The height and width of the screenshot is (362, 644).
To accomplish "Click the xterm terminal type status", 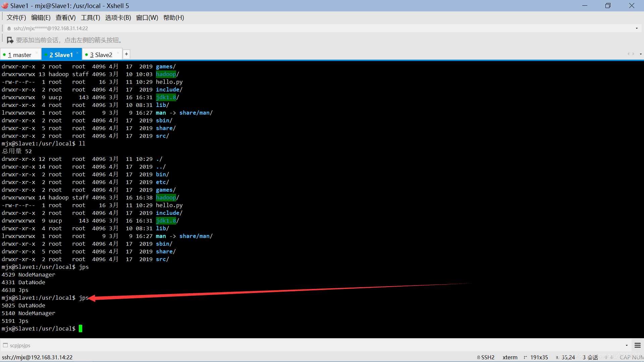I will click(x=510, y=357).
